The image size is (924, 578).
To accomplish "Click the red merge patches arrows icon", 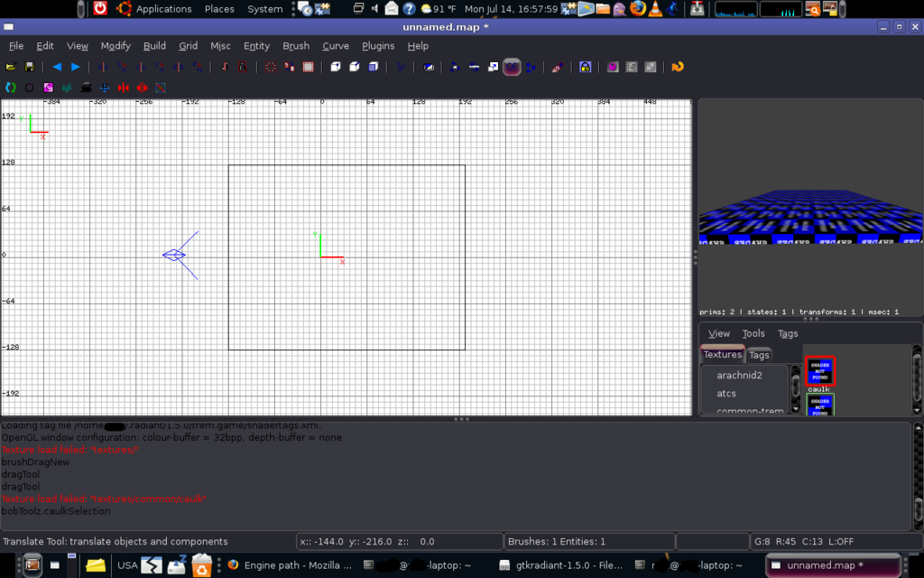I will point(123,88).
